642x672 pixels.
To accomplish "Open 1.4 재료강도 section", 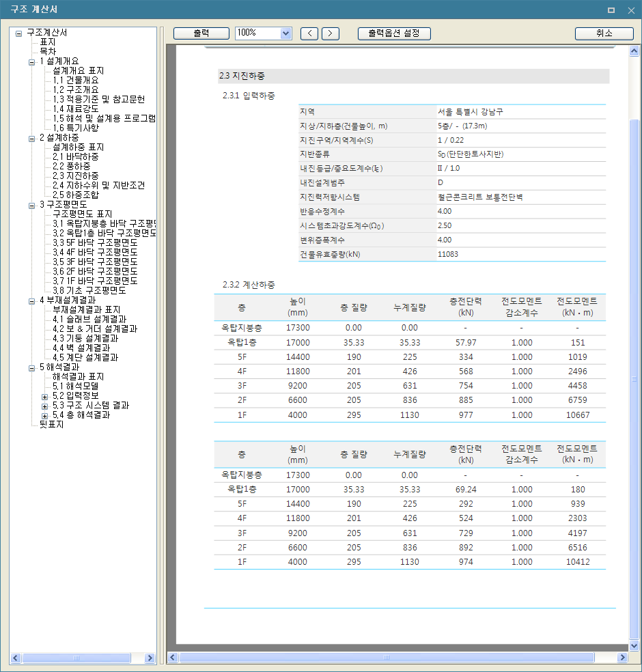I will coord(76,109).
